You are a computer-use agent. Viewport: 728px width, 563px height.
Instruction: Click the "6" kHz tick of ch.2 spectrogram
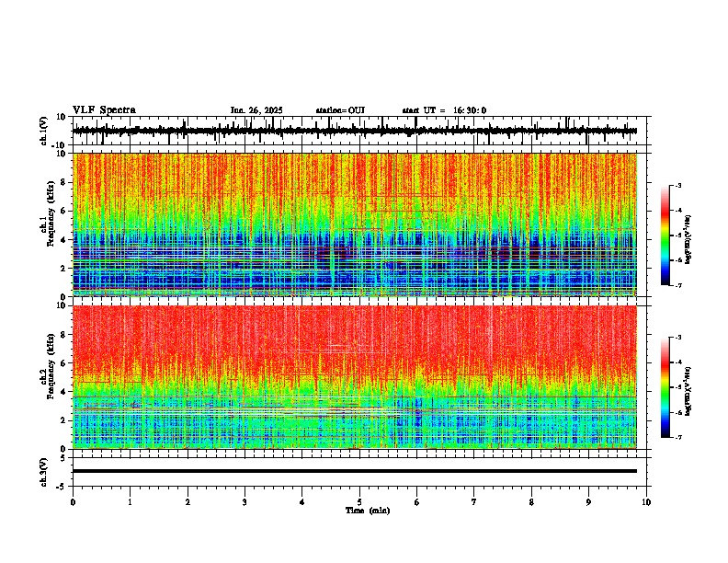tap(63, 362)
